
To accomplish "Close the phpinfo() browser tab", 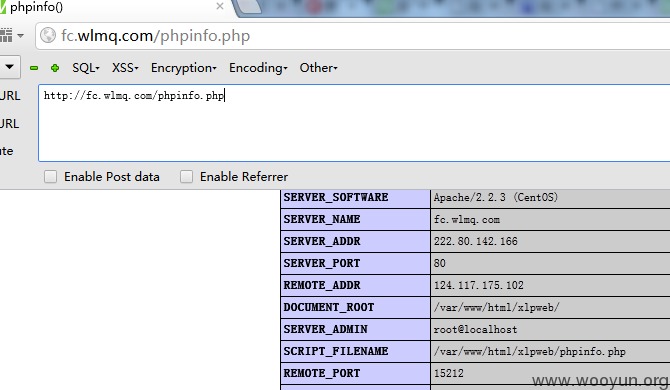I will pos(220,6).
